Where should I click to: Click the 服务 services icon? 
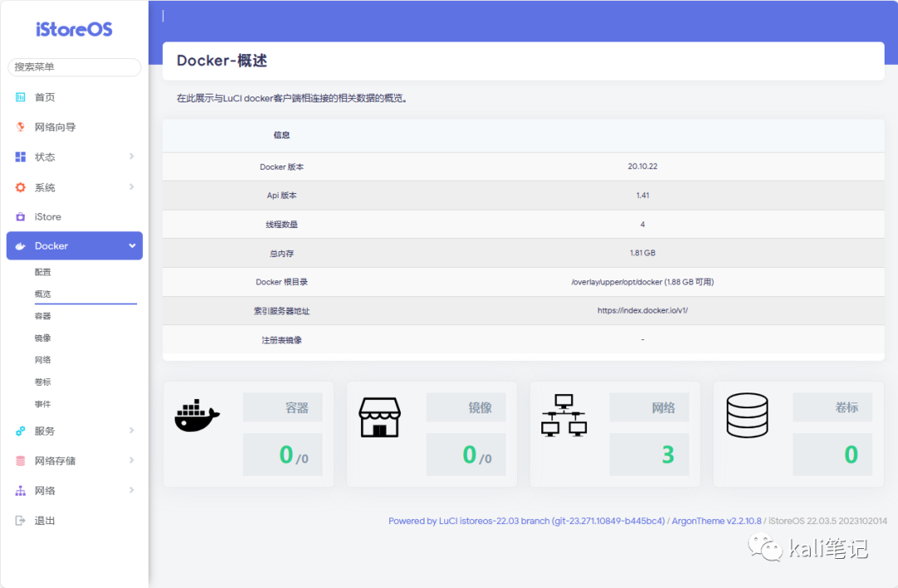21,431
